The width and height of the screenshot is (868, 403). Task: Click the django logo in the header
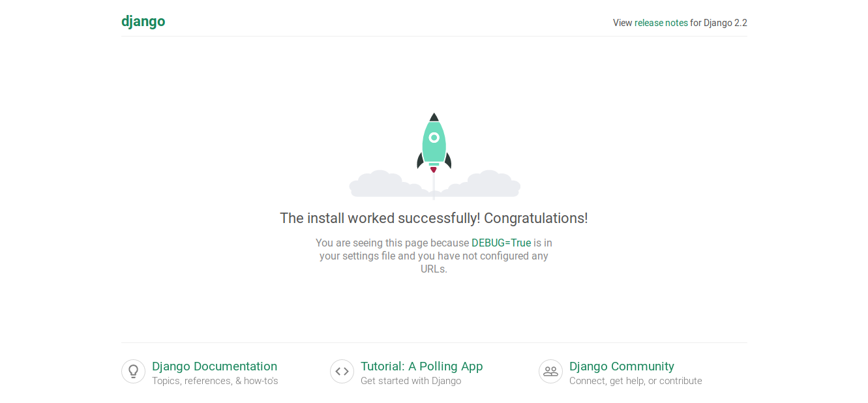[143, 22]
